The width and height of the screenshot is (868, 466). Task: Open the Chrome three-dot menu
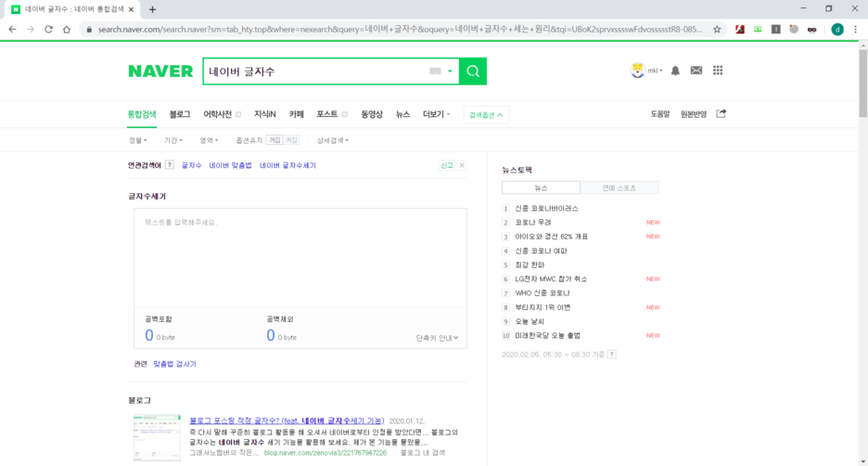(855, 30)
